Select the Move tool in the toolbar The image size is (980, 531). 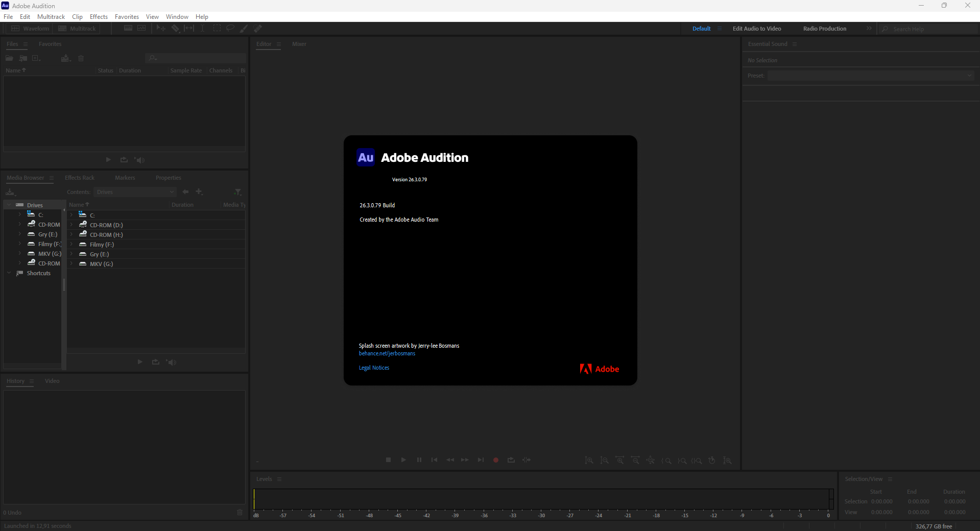point(161,29)
